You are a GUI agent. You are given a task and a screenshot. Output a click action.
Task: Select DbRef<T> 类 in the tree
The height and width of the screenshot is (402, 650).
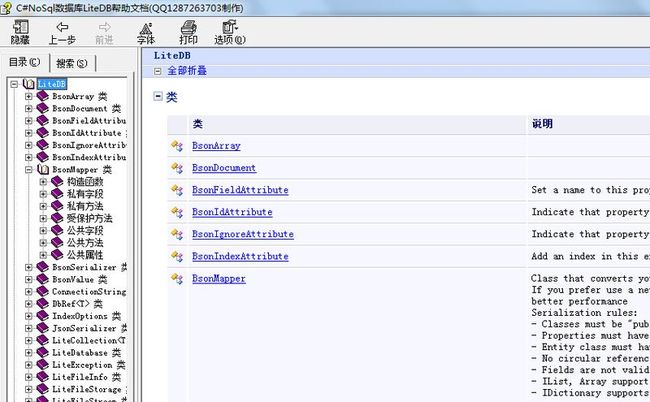77,304
